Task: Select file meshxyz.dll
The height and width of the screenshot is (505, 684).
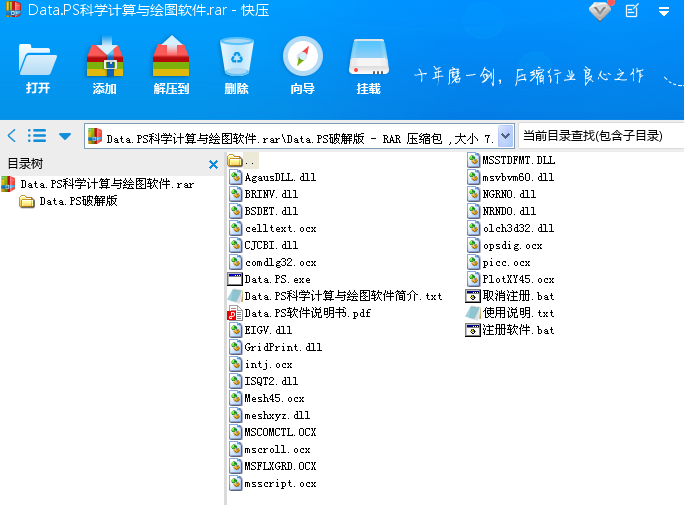Action: (270, 415)
